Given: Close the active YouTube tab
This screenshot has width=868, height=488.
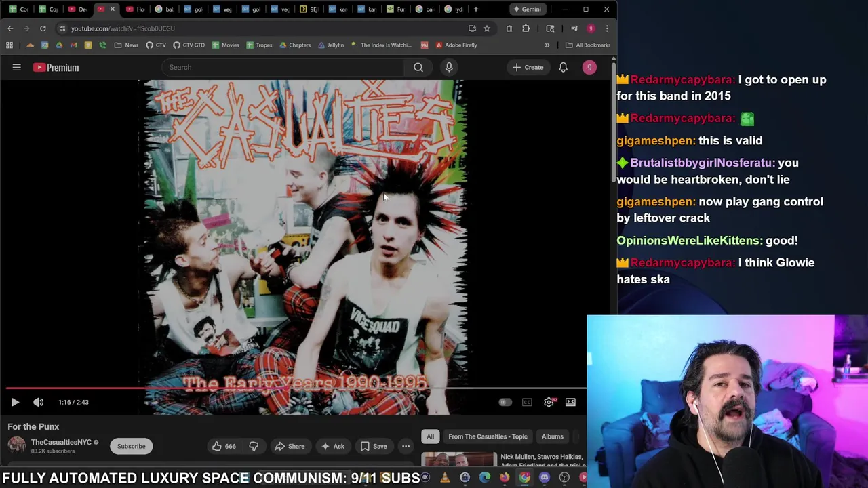Looking at the screenshot, I should pyautogui.click(x=113, y=9).
